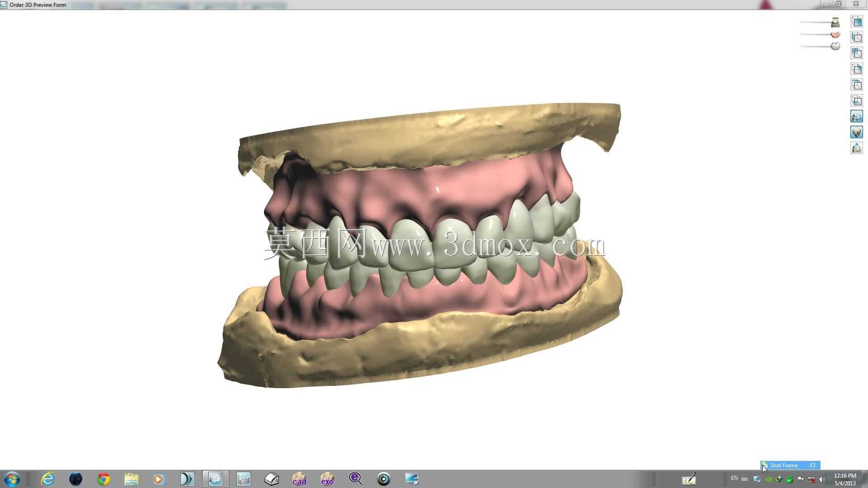Viewport: 868px width, 488px height.
Task: Open the purple e magnifier application
Action: tap(355, 479)
